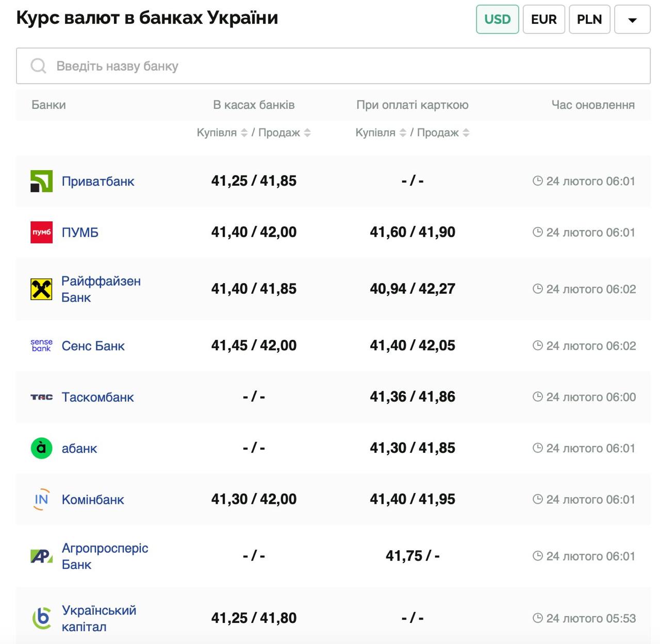Image resolution: width=660 pixels, height=644 pixels.
Task: Click the Privatbank green logo icon
Action: coord(41,181)
